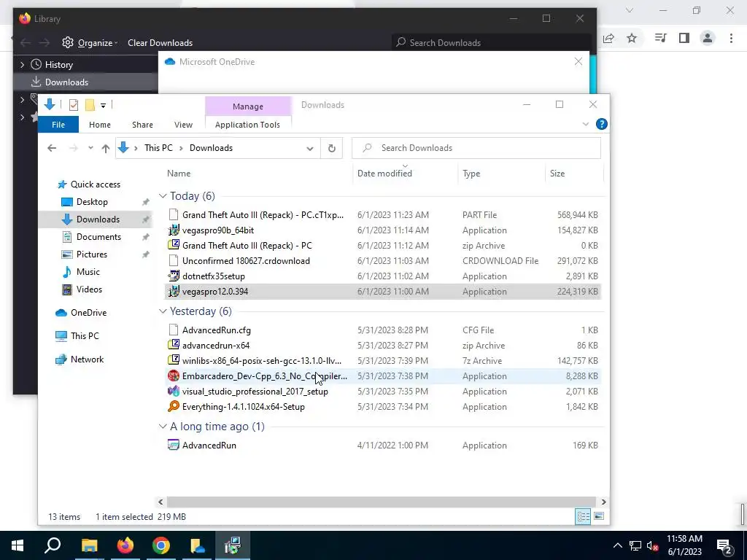
Task: Open the Customize Quick Access Toolbar dropdown
Action: 103,105
